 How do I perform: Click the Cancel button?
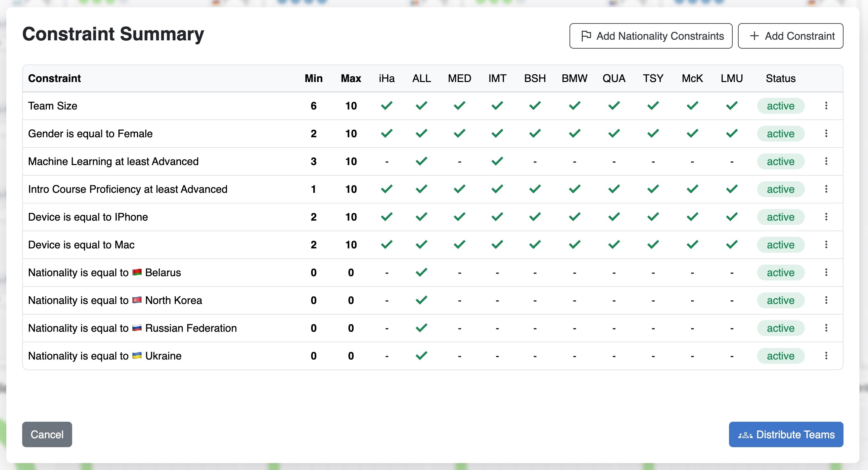coord(47,434)
